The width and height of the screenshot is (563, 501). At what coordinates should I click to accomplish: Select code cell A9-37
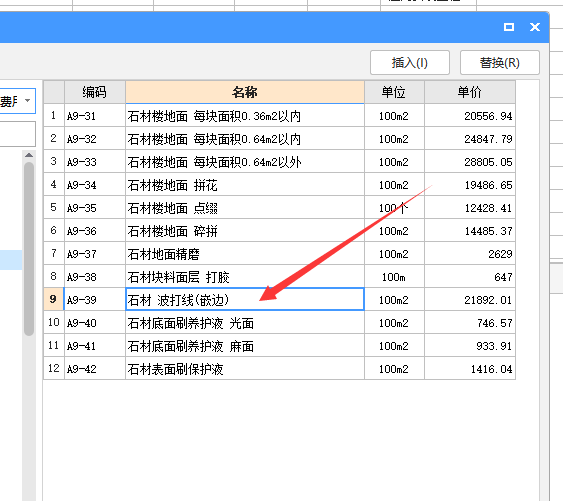[95, 254]
